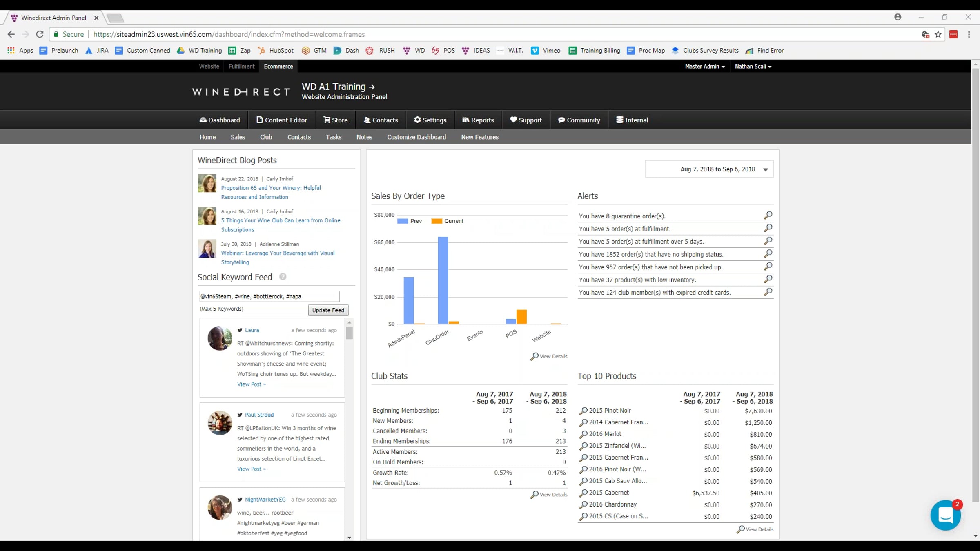Click bookmark star icon in address bar
Viewport: 980px width, 551px height.
point(938,34)
